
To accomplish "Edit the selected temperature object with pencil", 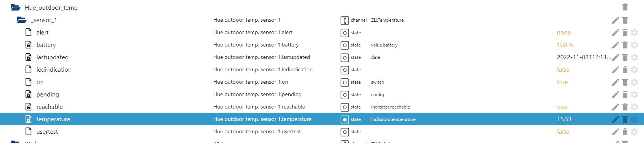I will 615,119.
